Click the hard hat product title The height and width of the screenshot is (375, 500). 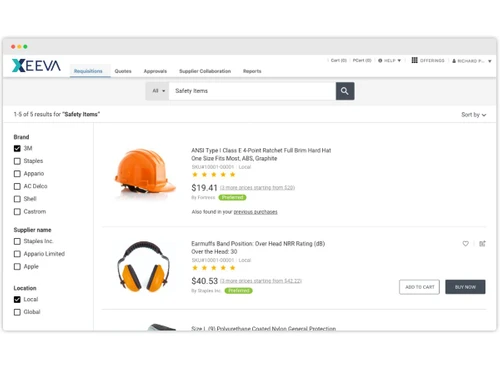261,154
